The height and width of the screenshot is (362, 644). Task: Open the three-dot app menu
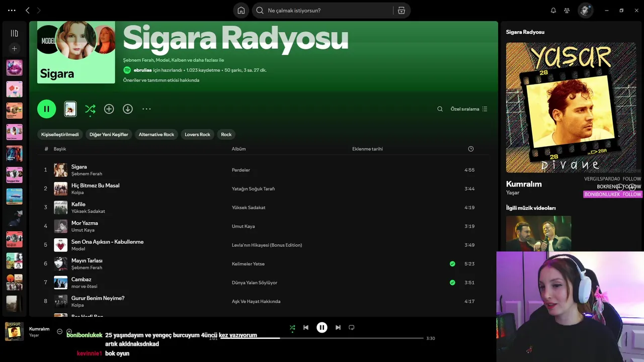point(12,10)
